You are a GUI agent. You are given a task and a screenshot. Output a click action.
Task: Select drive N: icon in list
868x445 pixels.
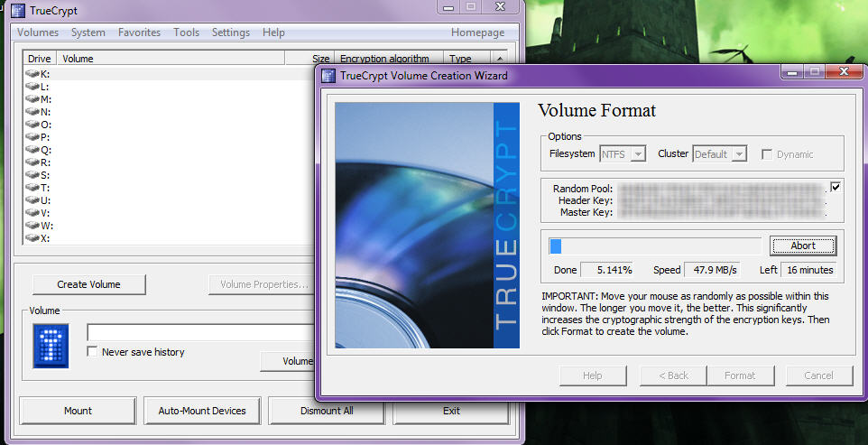[32, 112]
